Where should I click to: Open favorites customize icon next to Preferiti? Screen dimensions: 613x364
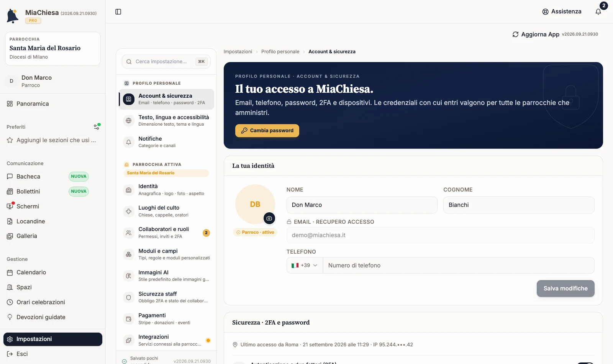pyautogui.click(x=97, y=126)
